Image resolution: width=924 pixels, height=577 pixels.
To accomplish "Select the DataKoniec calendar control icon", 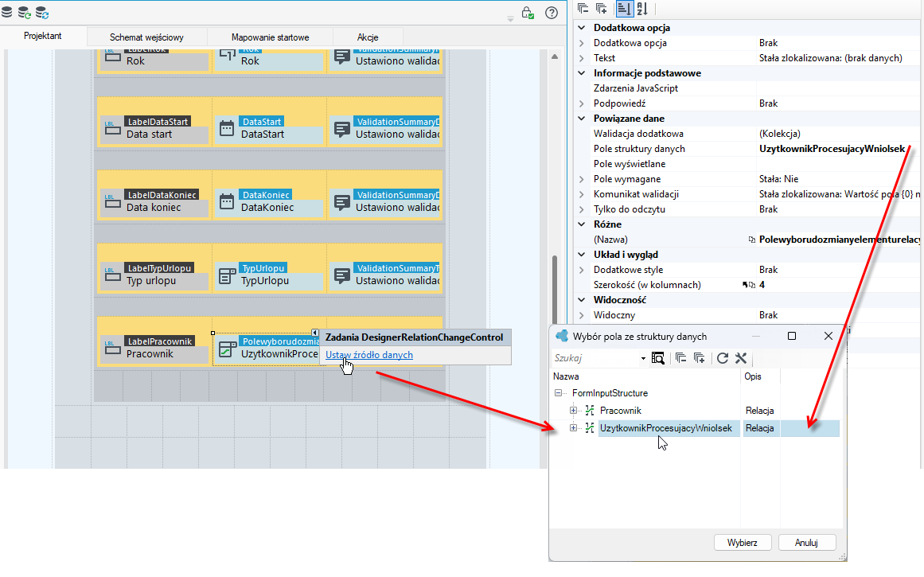I will [227, 201].
